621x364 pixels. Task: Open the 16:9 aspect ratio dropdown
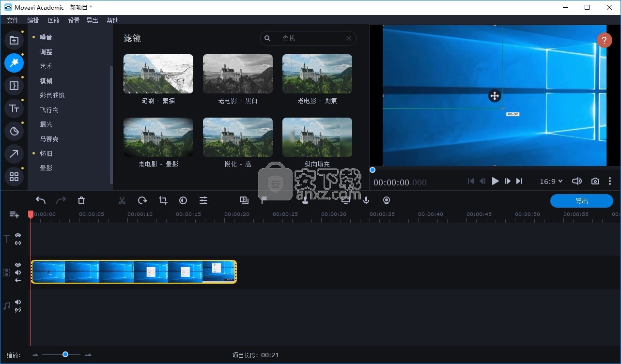551,182
